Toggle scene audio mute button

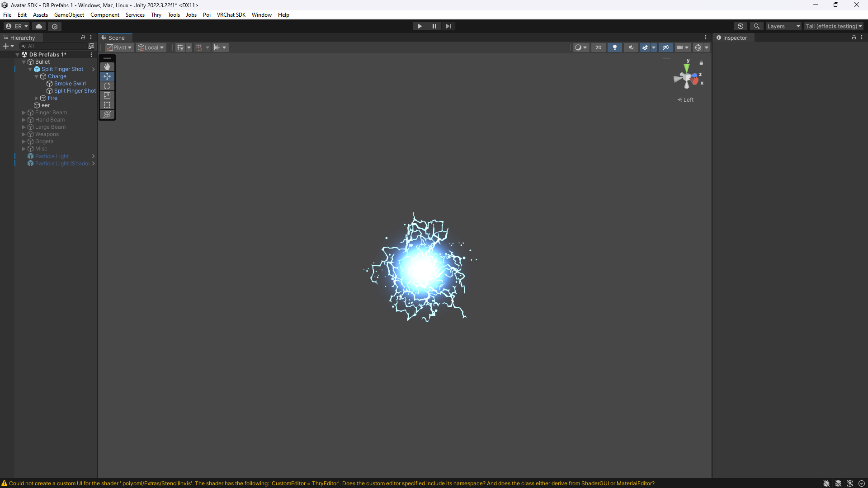(631, 47)
